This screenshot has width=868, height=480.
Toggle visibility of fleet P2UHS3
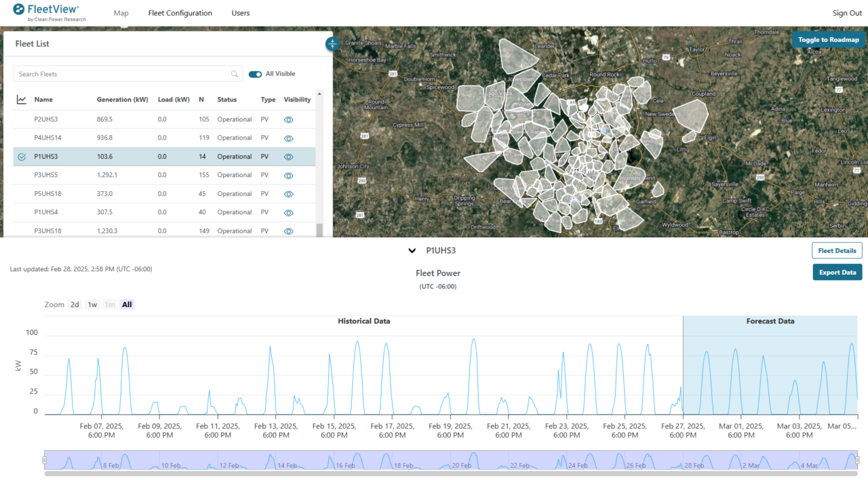(x=288, y=119)
